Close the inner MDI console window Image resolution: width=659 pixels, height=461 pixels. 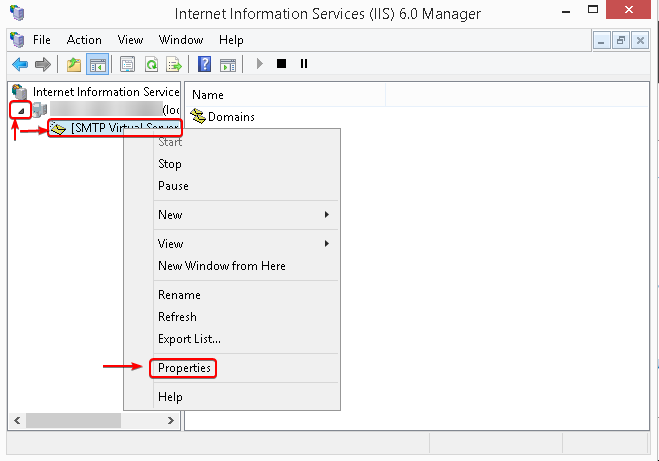640,41
